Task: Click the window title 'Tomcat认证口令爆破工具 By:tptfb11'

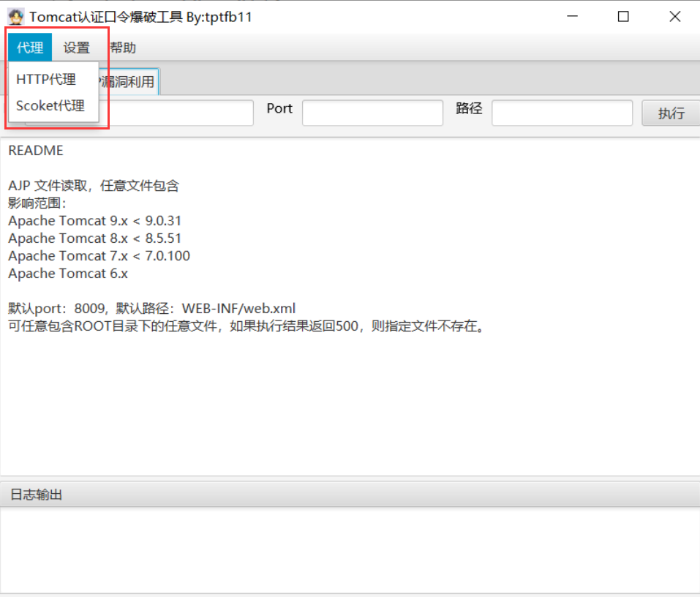Action: 140,17
